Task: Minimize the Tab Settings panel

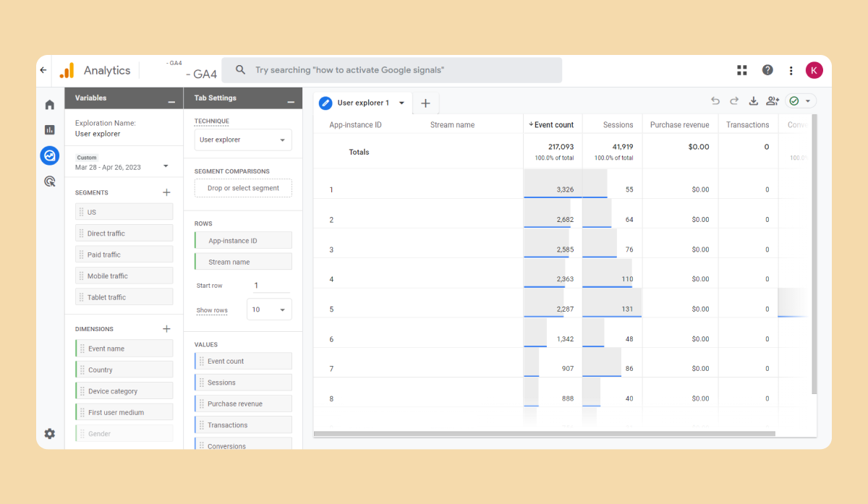Action: click(x=290, y=102)
